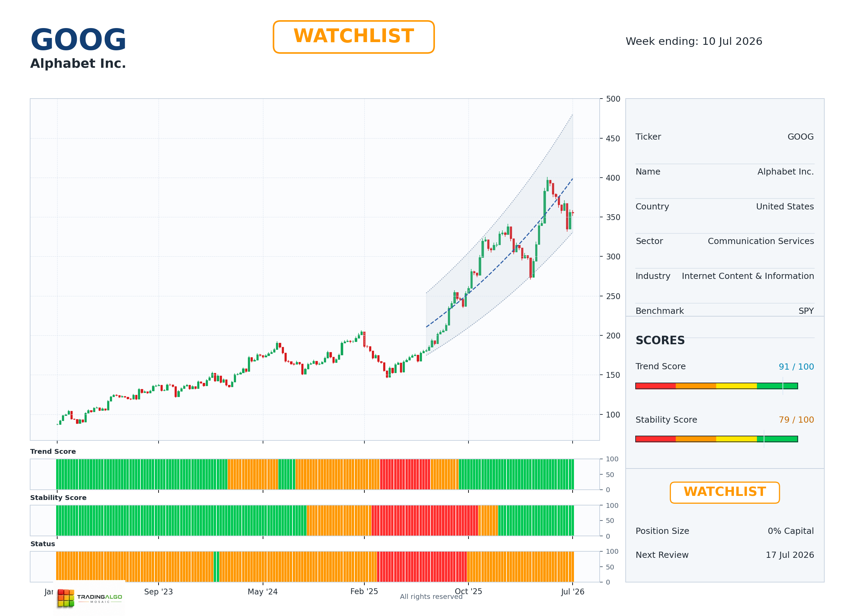
Task: Click the "Oct '25" x-axis label
Action: pos(468,592)
